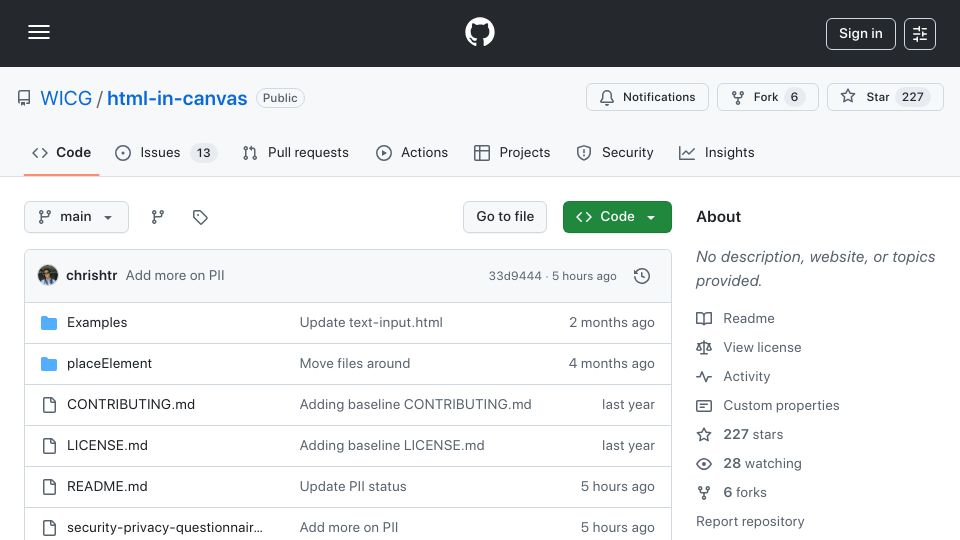Open the 'Move files around' commit message
The height and width of the screenshot is (540, 960).
pos(354,364)
